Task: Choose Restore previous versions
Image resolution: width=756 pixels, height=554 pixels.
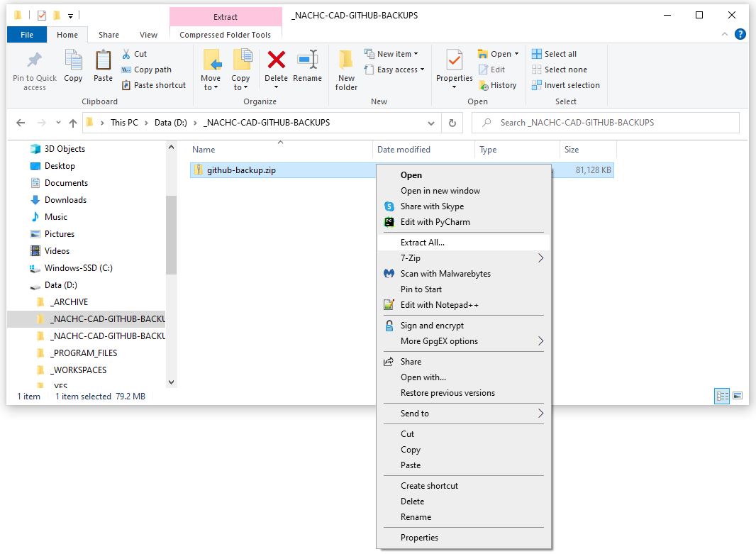Action: 463,393
